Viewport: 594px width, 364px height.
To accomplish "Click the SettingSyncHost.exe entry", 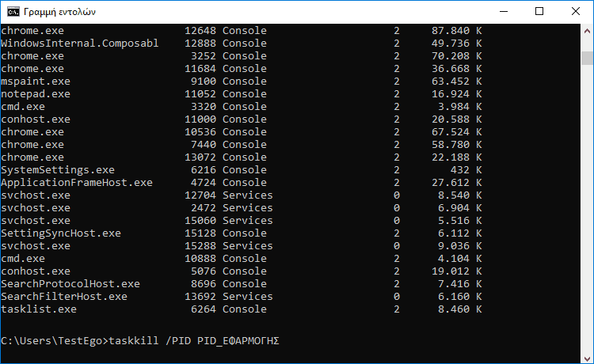I will pos(61,233).
